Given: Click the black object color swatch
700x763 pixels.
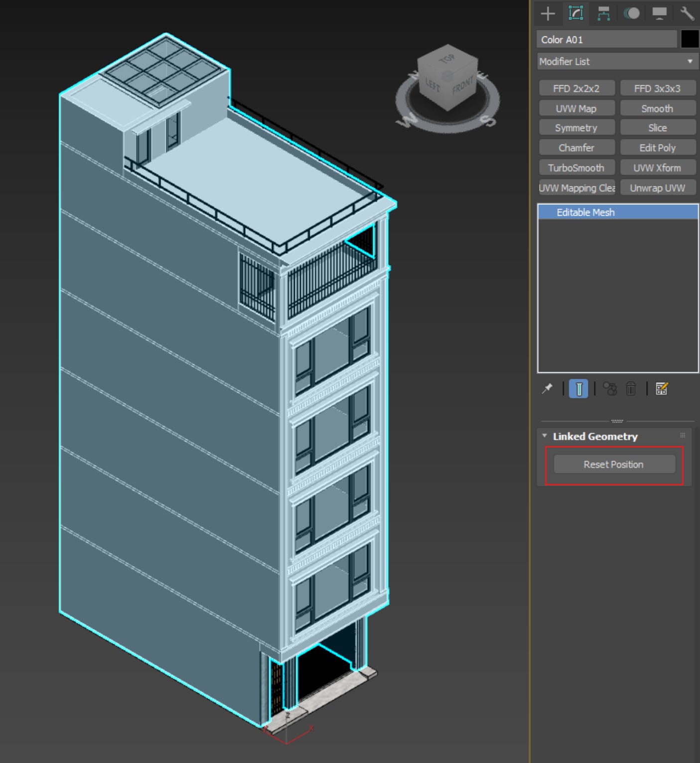Looking at the screenshot, I should [x=690, y=39].
